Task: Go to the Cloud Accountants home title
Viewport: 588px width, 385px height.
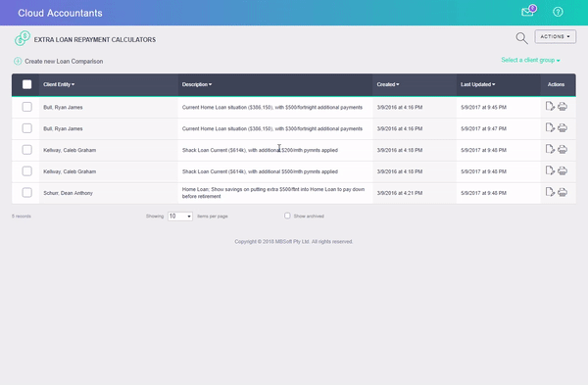Action: 60,13
